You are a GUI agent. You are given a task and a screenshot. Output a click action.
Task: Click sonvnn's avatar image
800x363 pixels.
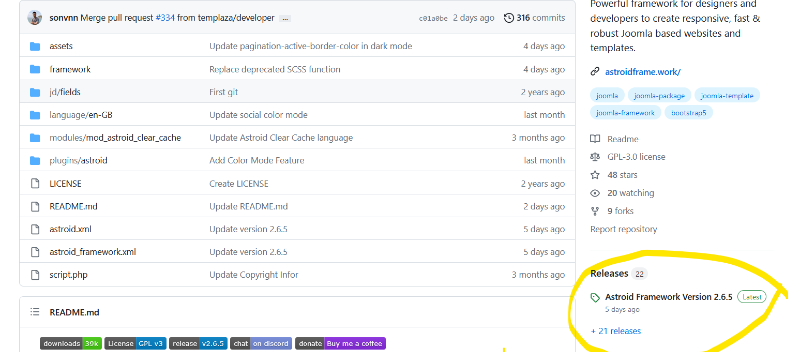(x=35, y=18)
